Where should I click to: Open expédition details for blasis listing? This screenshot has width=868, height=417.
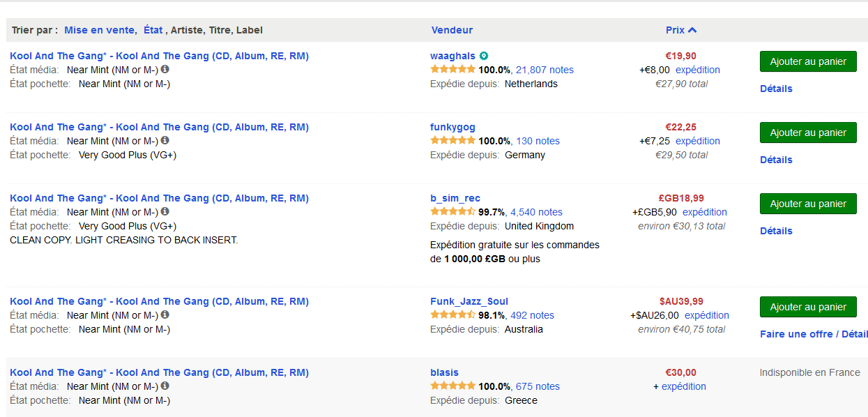tap(683, 386)
